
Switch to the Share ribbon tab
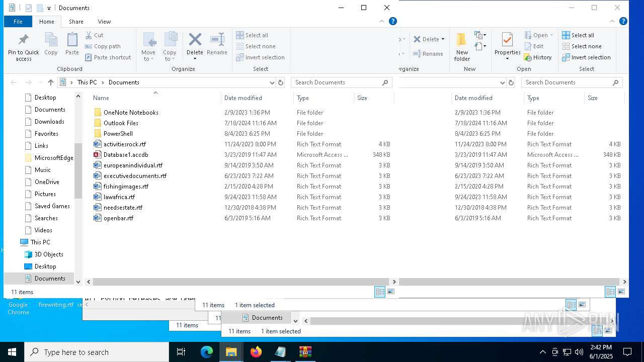coord(76,22)
